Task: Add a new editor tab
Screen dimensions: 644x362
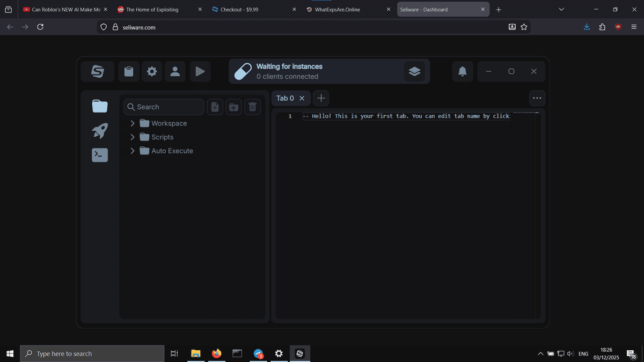Action: 321,98
